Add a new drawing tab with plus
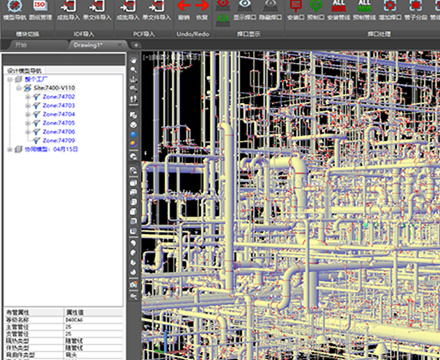This screenshot has width=440, height=360. pyautogui.click(x=136, y=45)
